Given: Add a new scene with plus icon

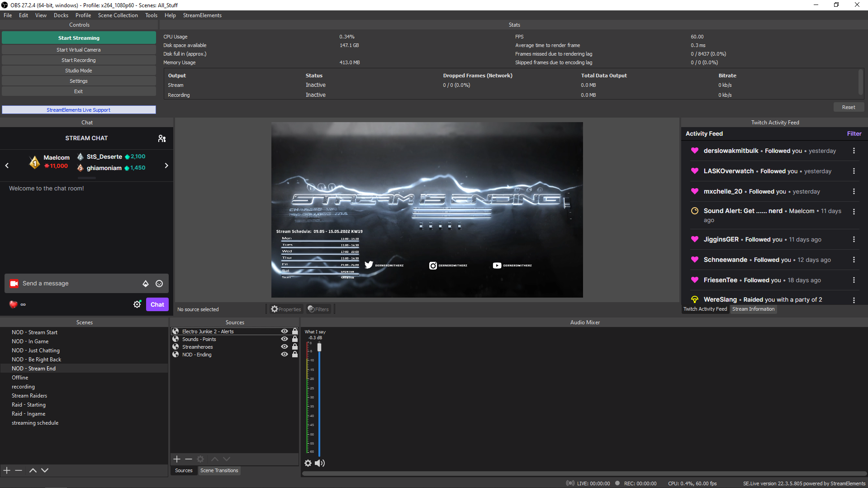Looking at the screenshot, I should pyautogui.click(x=7, y=470).
